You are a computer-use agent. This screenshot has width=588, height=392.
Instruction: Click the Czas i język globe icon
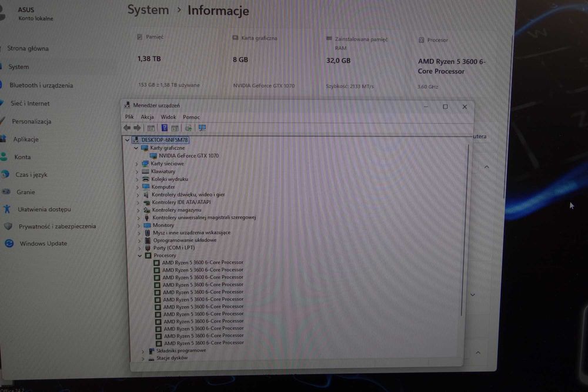tap(5, 175)
